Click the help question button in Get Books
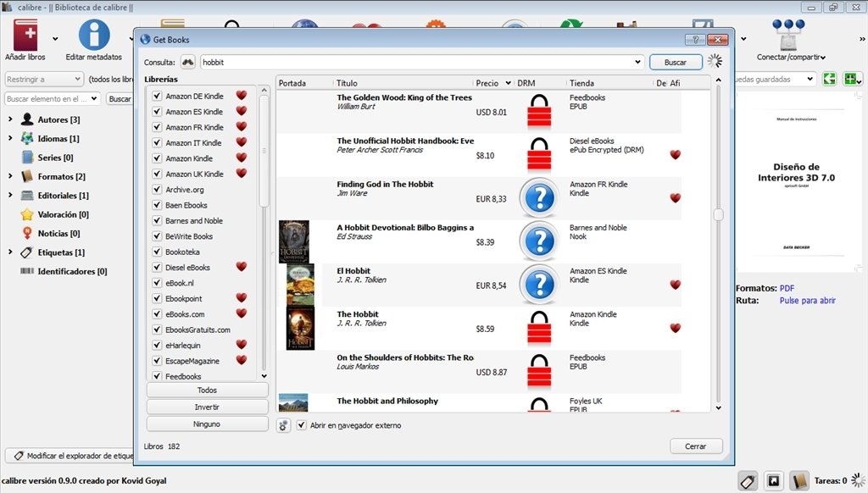This screenshot has height=493, width=868. point(695,39)
